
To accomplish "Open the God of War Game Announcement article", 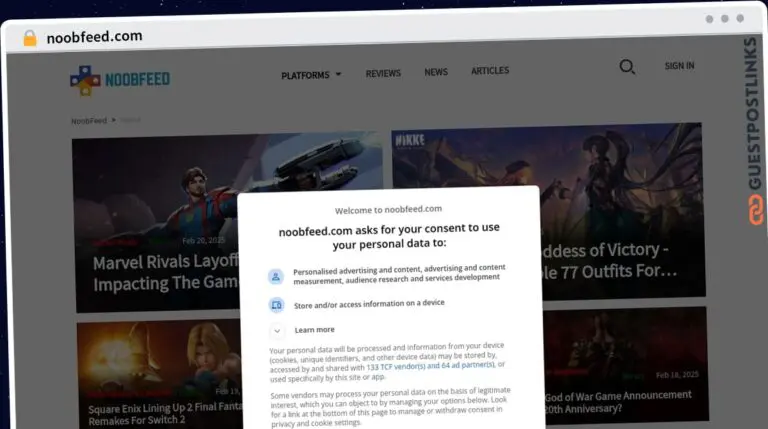I will click(626, 365).
